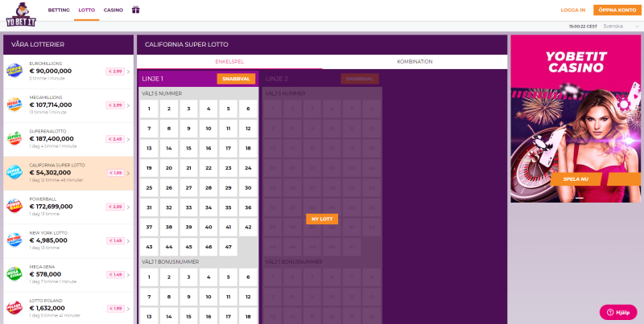
Task: Expand the EuroMillions row chevron arrow
Action: coord(128,72)
